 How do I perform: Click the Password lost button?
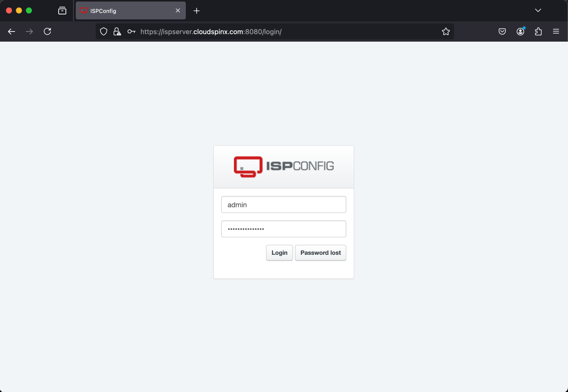[320, 253]
